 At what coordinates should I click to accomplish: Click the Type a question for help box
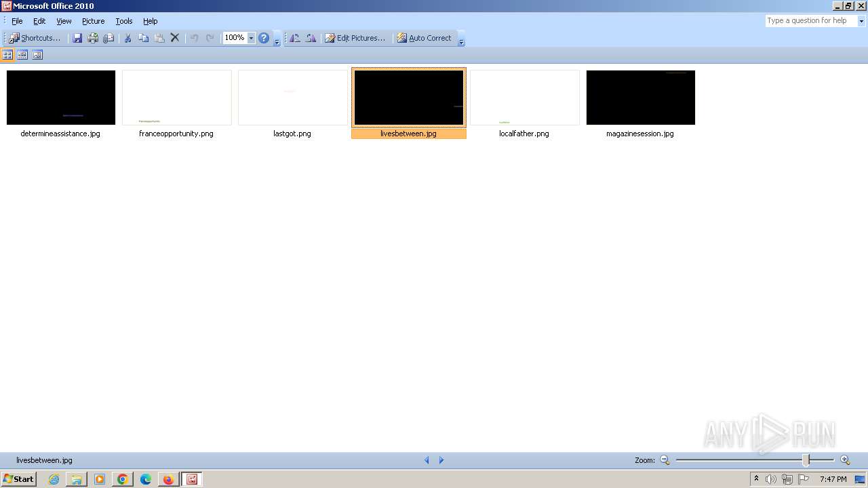pos(811,21)
